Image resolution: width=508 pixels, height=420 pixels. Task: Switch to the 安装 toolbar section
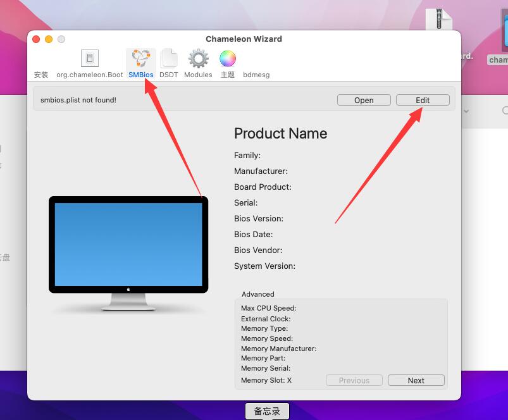pos(41,74)
